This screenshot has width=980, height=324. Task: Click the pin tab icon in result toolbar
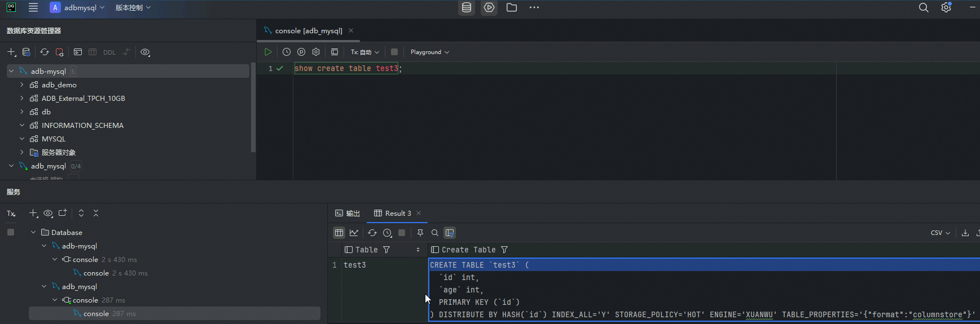[420, 233]
